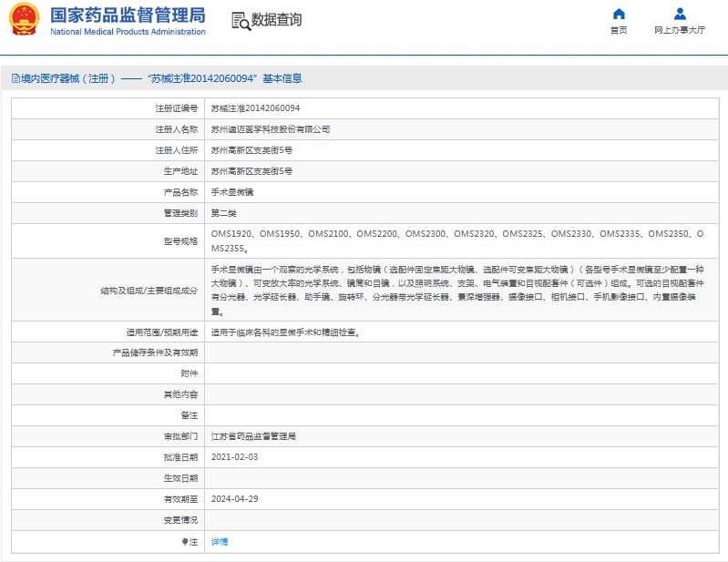Click the 变更情况 row label
Image resolution: width=728 pixels, height=562 pixels.
tap(180, 520)
